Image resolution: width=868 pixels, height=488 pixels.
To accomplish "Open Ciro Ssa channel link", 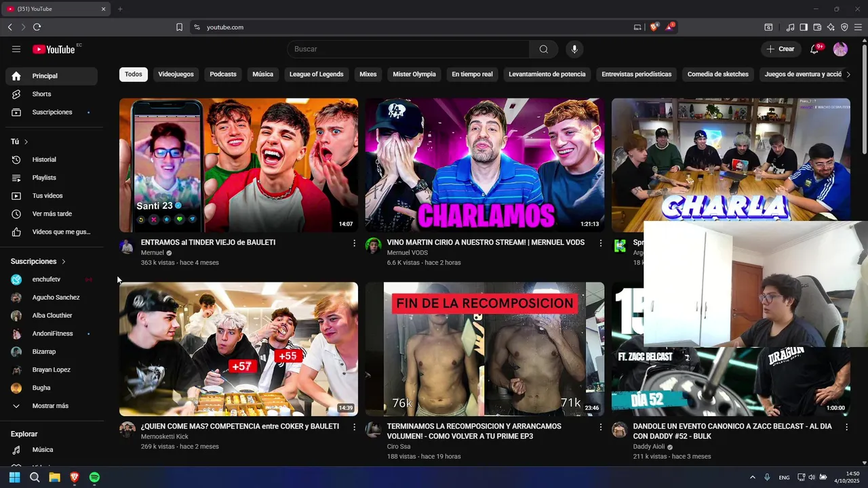I will (399, 447).
